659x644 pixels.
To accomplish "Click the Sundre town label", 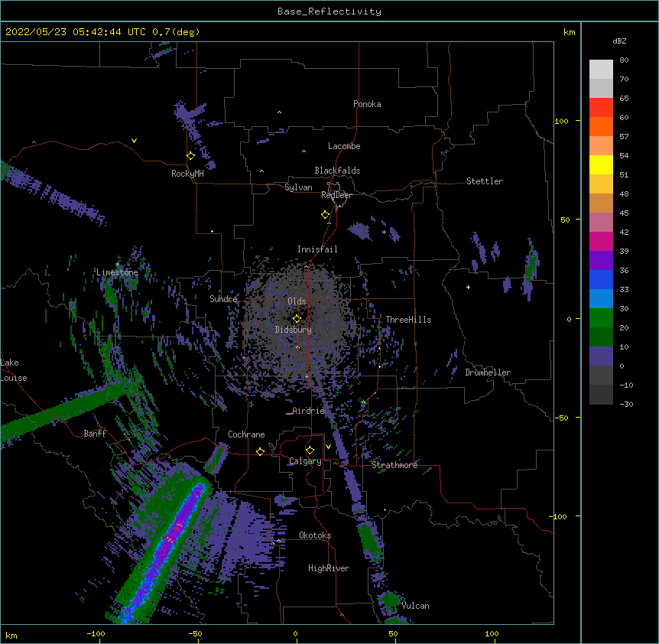I will point(223,299).
